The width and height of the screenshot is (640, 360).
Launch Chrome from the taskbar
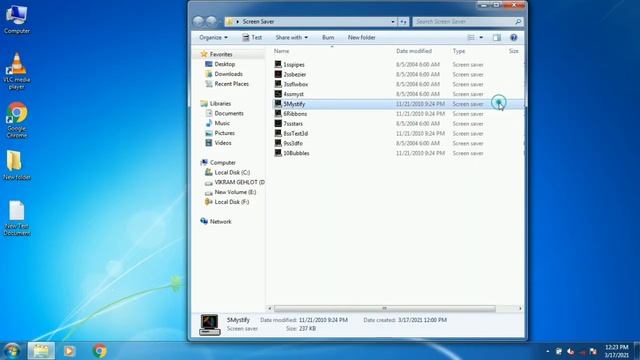(100, 351)
